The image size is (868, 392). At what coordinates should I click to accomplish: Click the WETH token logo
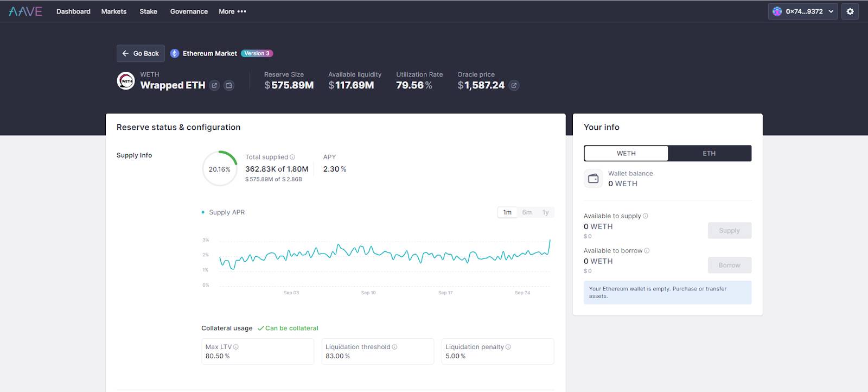click(126, 81)
